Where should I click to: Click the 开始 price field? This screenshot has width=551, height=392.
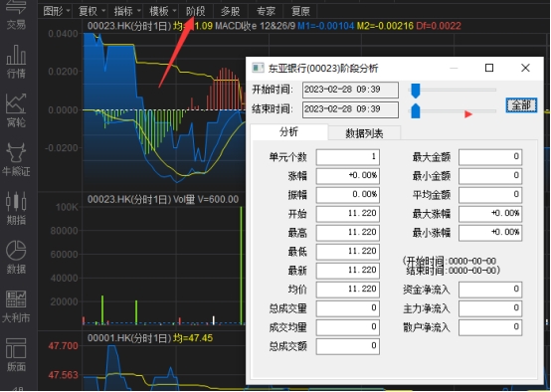pyautogui.click(x=348, y=214)
